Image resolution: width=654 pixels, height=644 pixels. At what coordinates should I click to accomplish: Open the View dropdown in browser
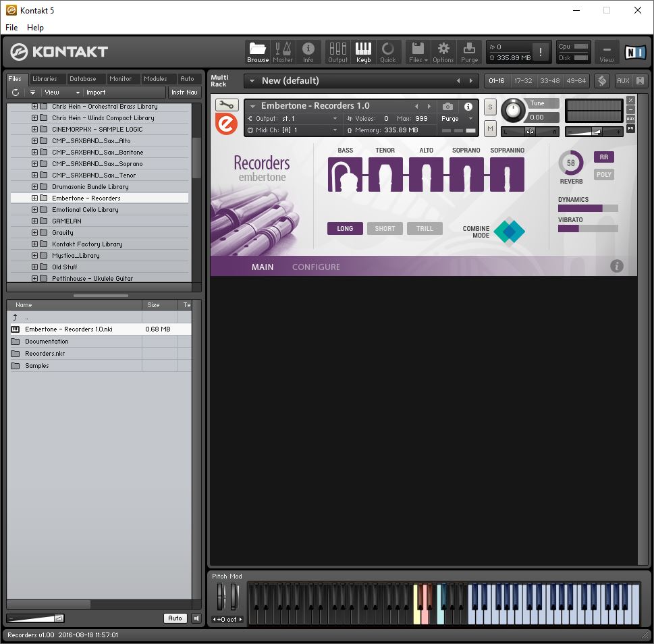tap(61, 92)
